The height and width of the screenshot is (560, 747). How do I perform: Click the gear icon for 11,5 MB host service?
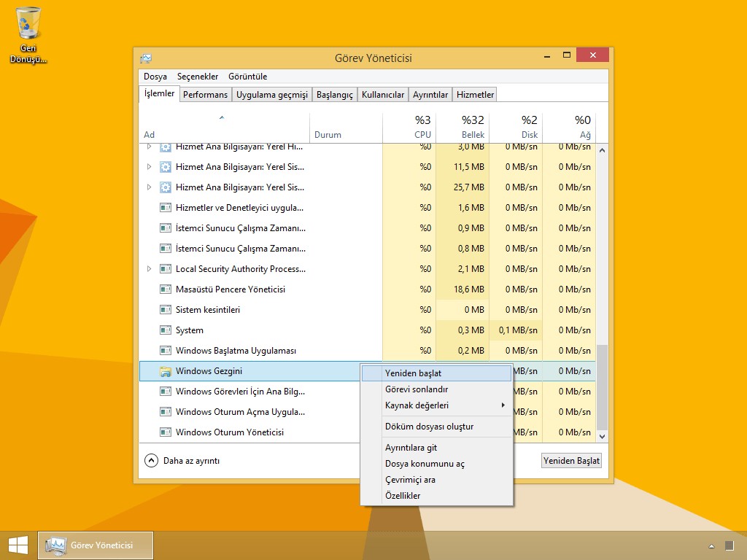[x=166, y=167]
